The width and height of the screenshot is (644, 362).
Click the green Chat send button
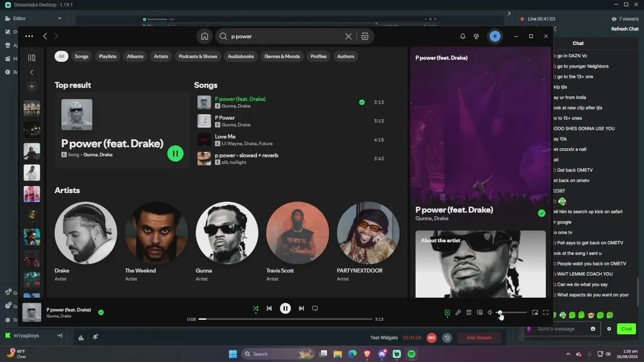(x=626, y=329)
